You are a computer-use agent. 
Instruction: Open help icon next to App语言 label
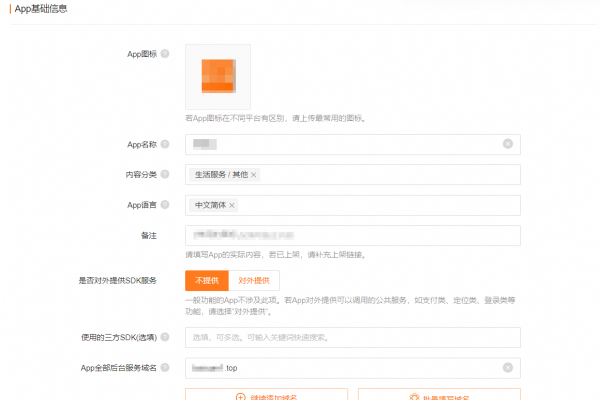165,205
